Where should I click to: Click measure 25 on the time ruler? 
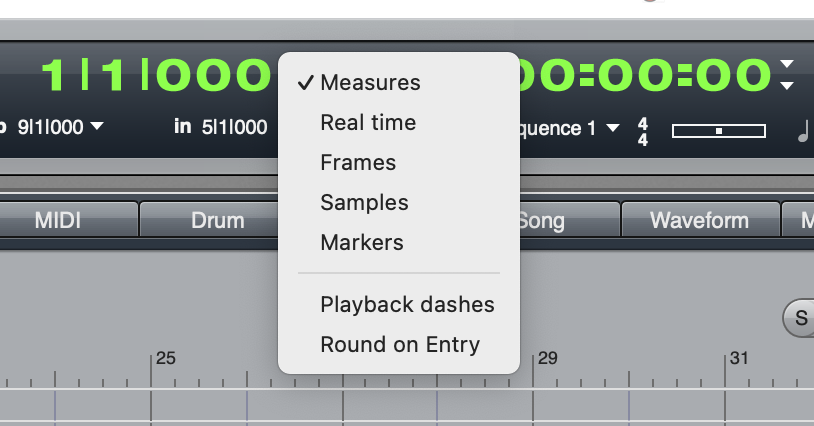tap(166, 358)
